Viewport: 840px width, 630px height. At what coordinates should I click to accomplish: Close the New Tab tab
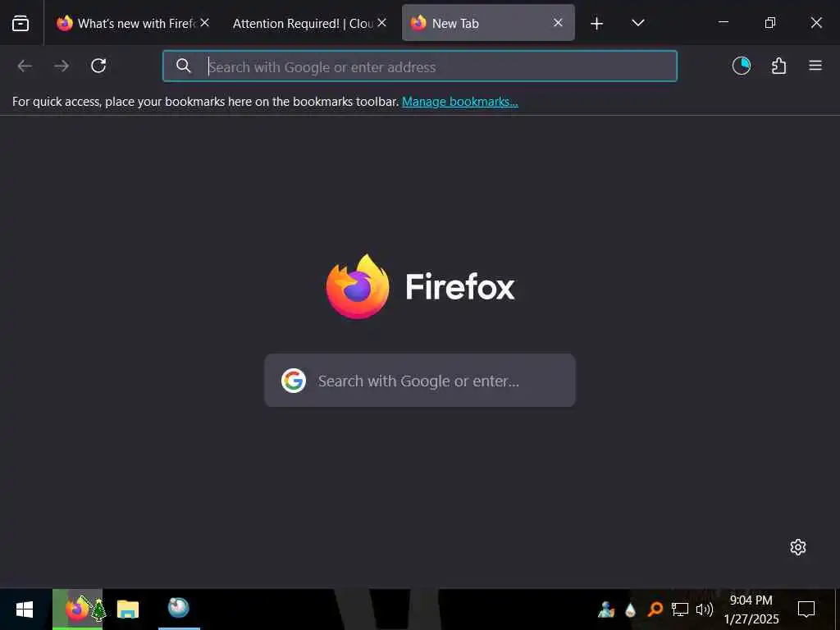tap(558, 23)
